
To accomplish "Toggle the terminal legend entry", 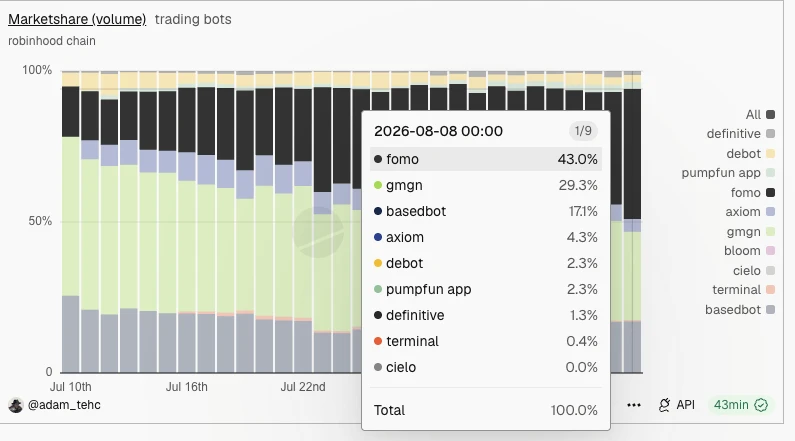I will pos(743,290).
